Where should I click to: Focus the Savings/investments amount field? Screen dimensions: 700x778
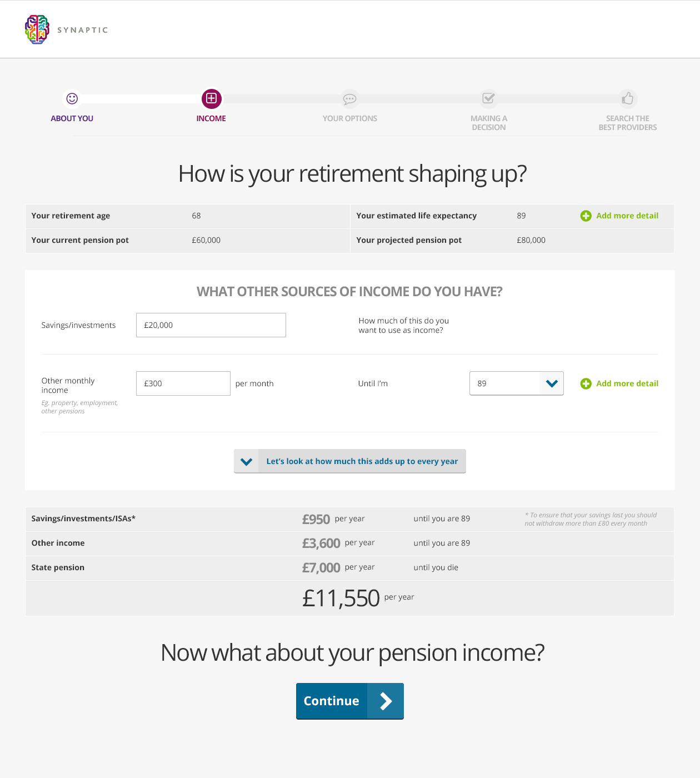[x=211, y=325]
